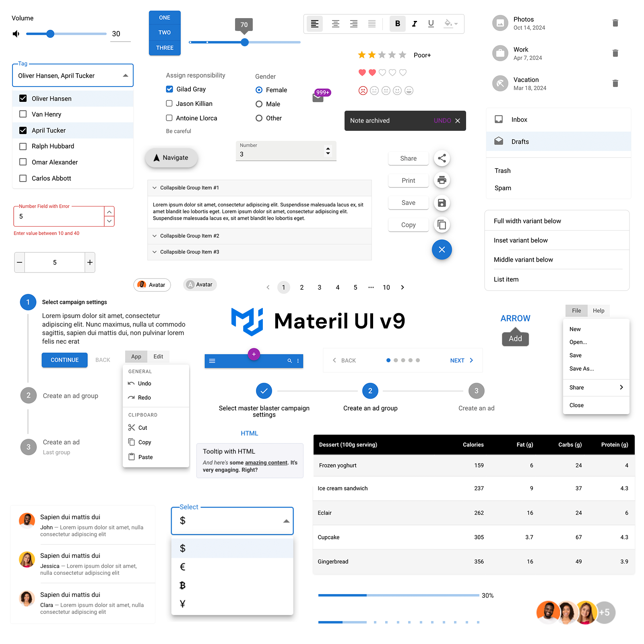Image resolution: width=644 pixels, height=644 pixels.
Task: Click the hamburger menu in the app bar
Action: coord(212,361)
